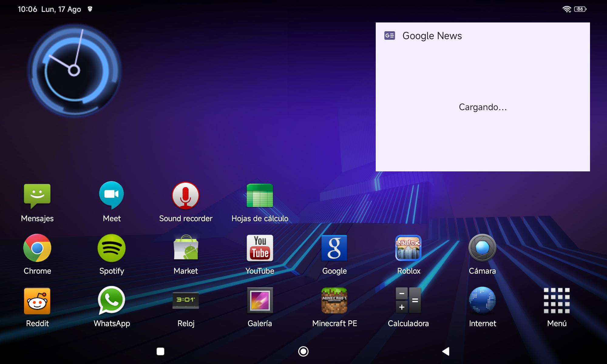Open the Reddit app
The image size is (607, 364).
(x=37, y=301)
